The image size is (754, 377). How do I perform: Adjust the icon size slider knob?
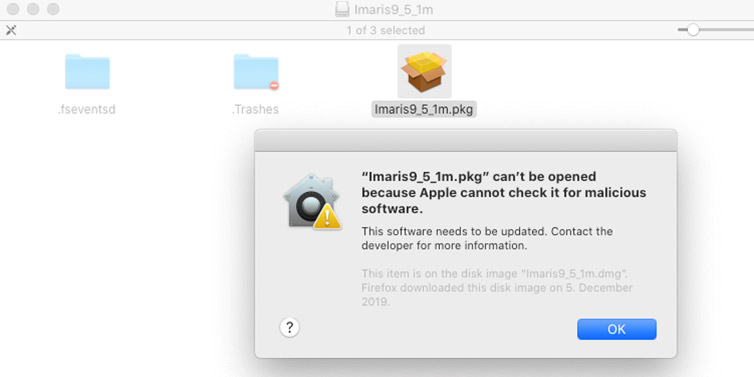pyautogui.click(x=692, y=30)
